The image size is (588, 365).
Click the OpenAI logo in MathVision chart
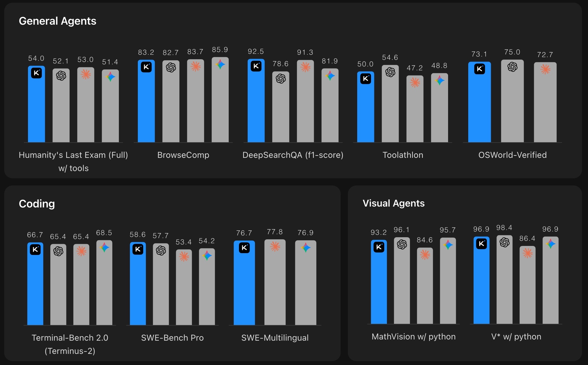point(402,244)
